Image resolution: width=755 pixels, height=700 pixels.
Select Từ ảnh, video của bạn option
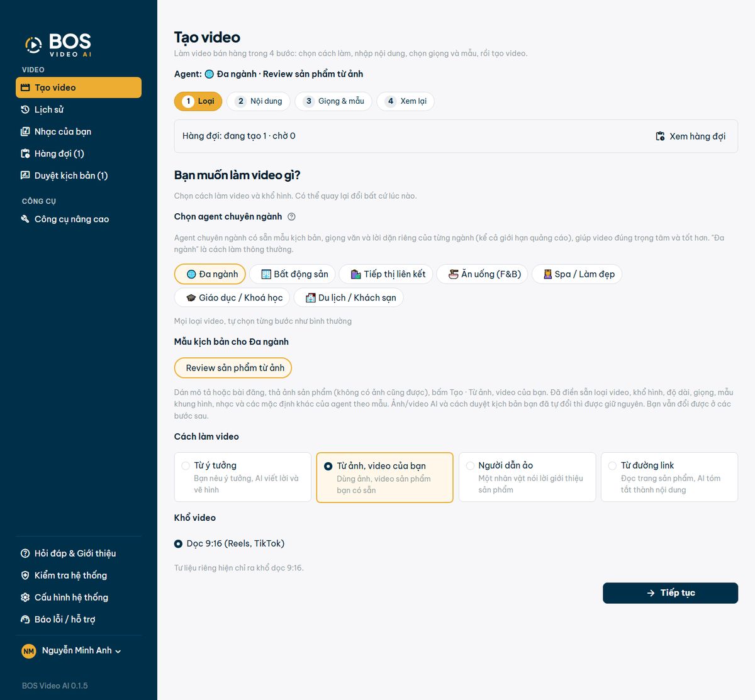click(x=384, y=478)
